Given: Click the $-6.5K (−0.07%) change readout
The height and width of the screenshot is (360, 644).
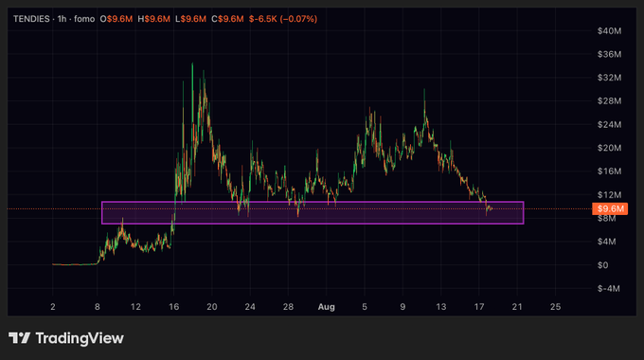Looking at the screenshot, I should click(283, 19).
